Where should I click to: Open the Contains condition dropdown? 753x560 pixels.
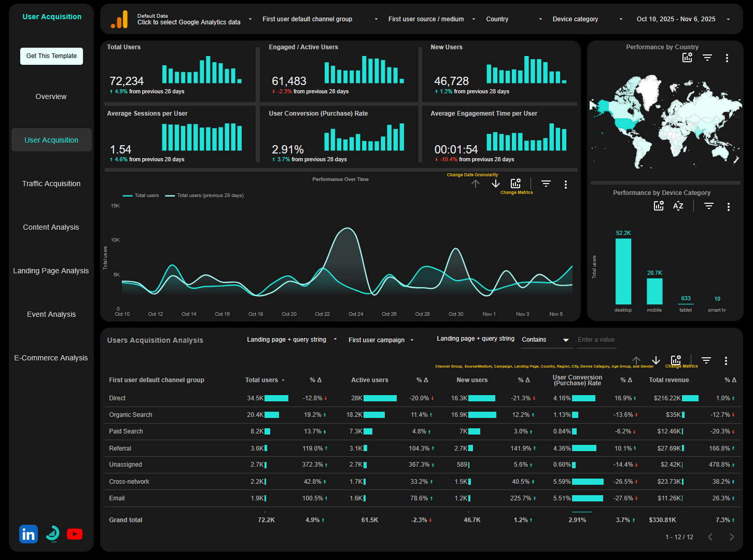(x=547, y=340)
